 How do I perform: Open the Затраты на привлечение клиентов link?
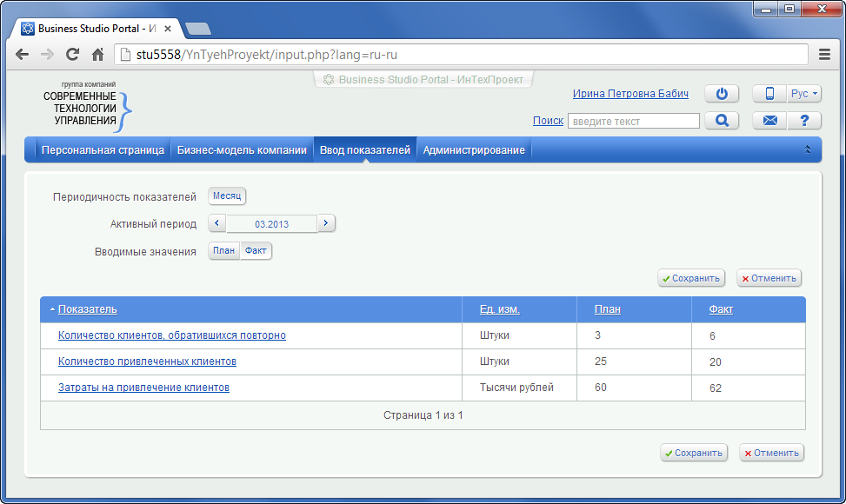[x=143, y=388]
